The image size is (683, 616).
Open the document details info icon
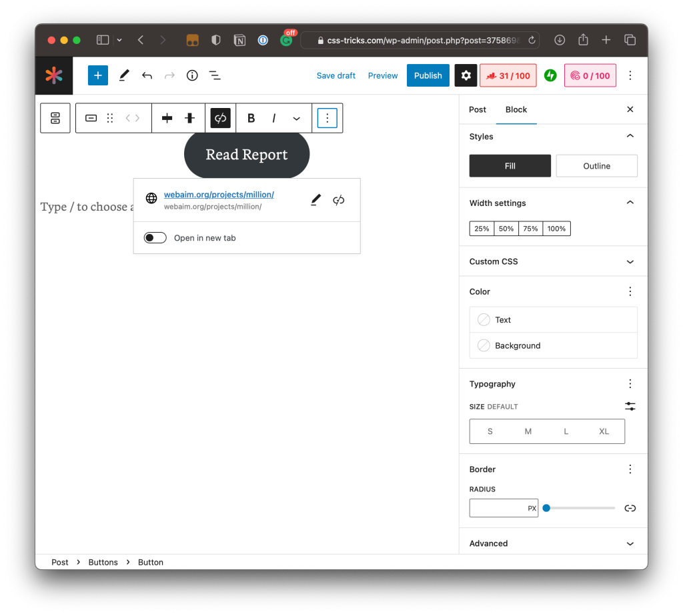point(192,75)
